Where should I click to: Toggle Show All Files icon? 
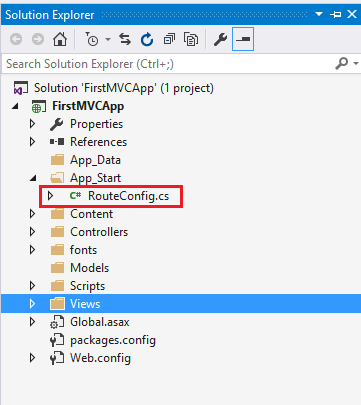pyautogui.click(x=191, y=39)
